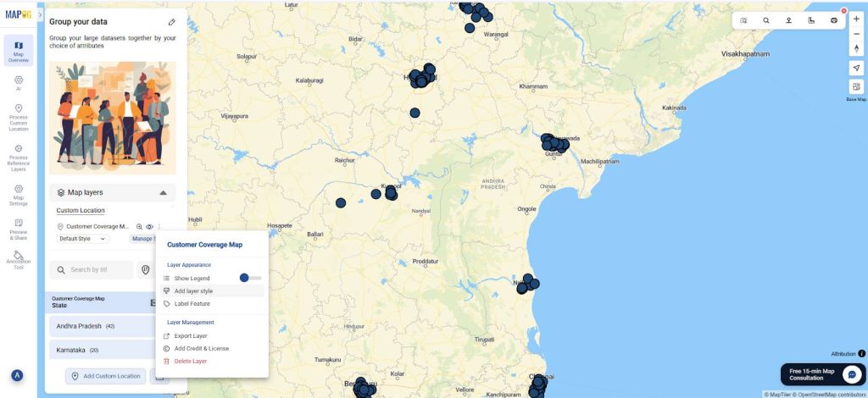Zoom out the map with minus
The width and height of the screenshot is (868, 398).
(x=856, y=34)
